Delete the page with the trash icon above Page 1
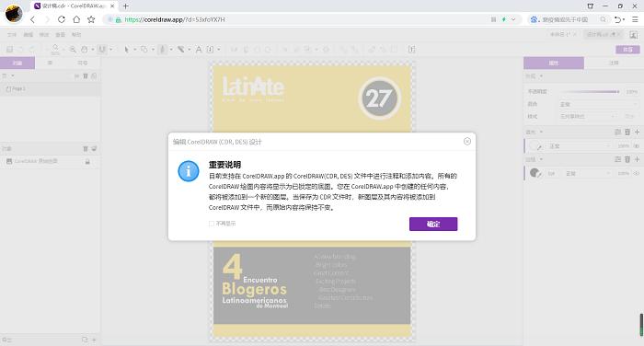The height and width of the screenshot is (346, 644). click(x=86, y=76)
